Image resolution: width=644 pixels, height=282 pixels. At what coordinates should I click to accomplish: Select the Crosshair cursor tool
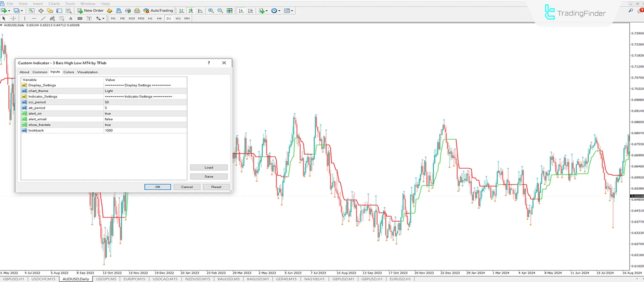click(x=13, y=18)
